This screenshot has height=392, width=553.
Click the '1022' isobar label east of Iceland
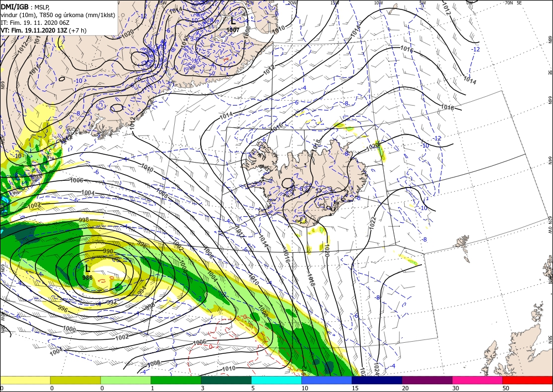coord(373,223)
